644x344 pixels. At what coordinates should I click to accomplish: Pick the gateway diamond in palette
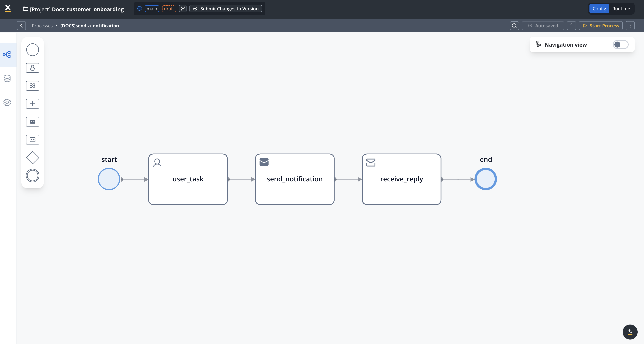pyautogui.click(x=32, y=158)
